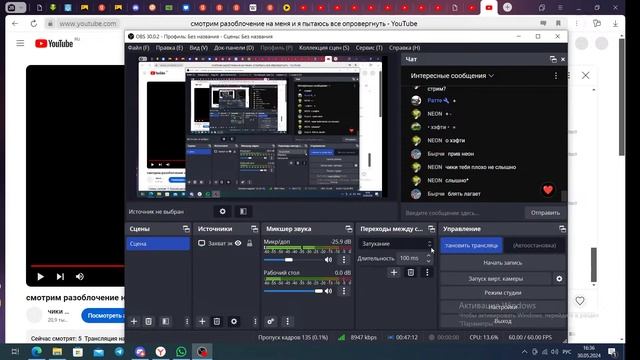Remove transition with trash icon
640x360 pixels.
tap(411, 272)
